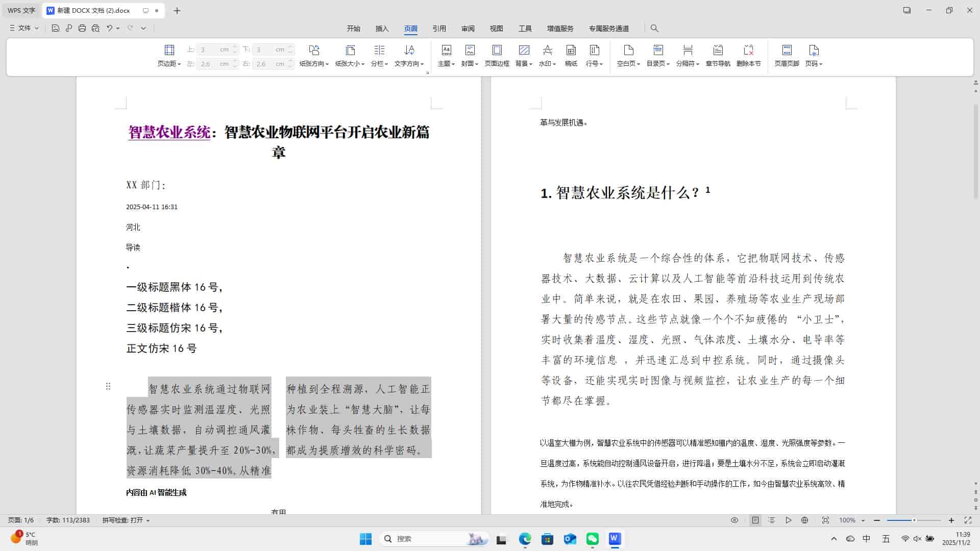The width and height of the screenshot is (980, 551).
Task: Open the undo history dropdown arrow
Action: pyautogui.click(x=118, y=28)
